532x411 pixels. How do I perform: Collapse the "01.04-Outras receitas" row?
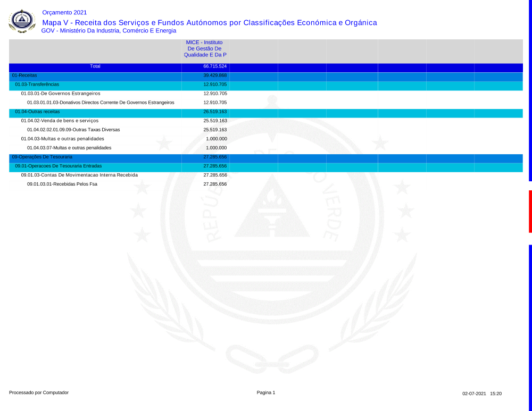pos(37,112)
